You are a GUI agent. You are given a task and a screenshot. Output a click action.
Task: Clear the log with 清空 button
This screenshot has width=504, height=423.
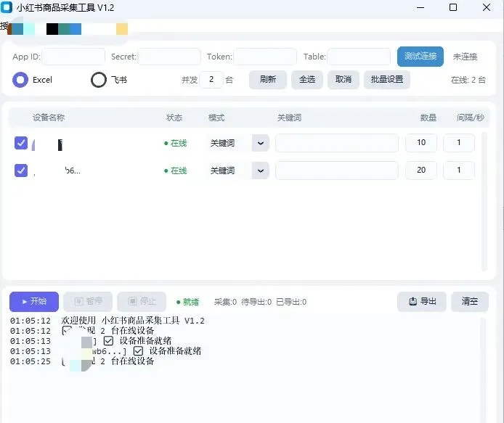coord(470,302)
